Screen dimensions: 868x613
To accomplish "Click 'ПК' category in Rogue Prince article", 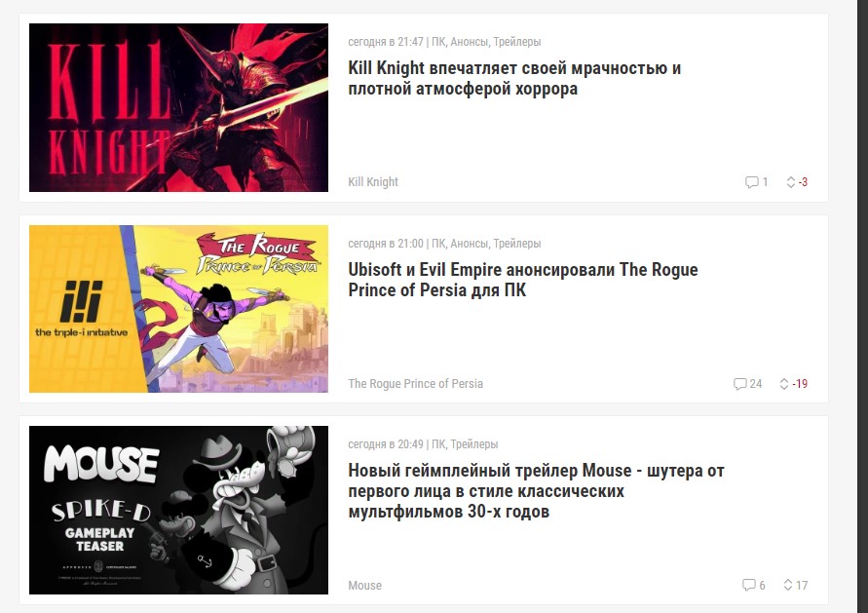I will [x=437, y=244].
